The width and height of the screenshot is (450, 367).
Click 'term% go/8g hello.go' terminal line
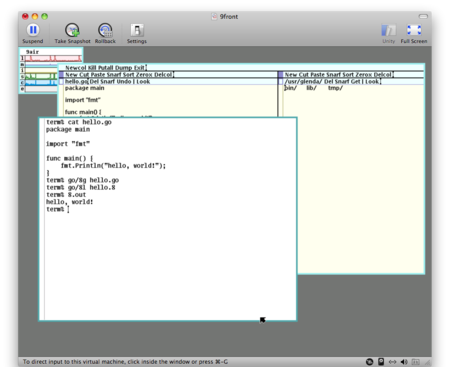83,180
